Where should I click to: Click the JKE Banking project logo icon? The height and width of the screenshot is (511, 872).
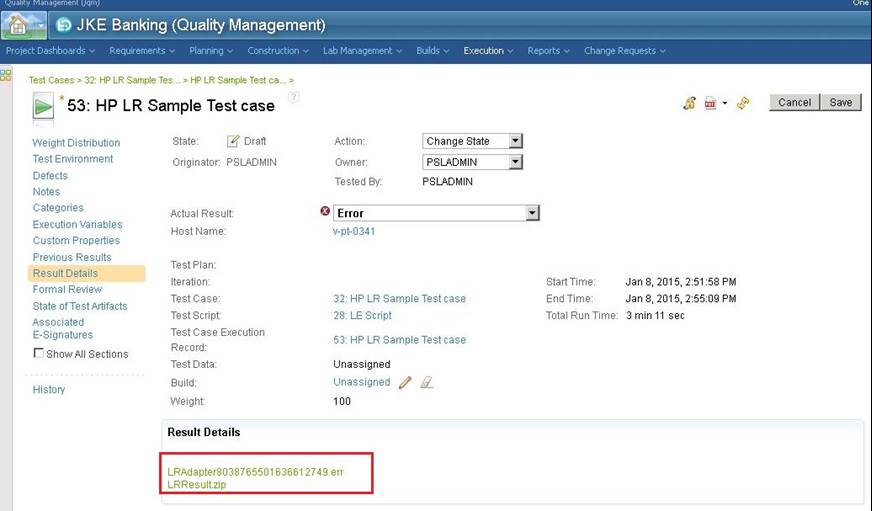click(x=65, y=25)
